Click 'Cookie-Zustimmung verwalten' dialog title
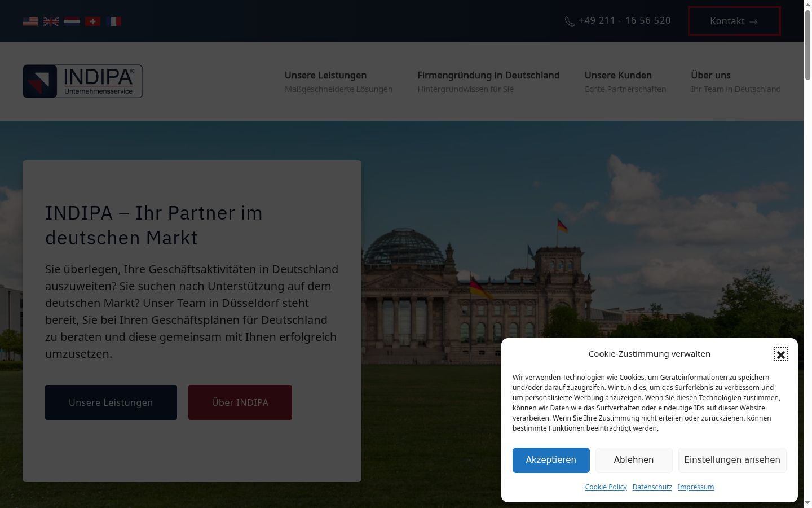 click(650, 354)
